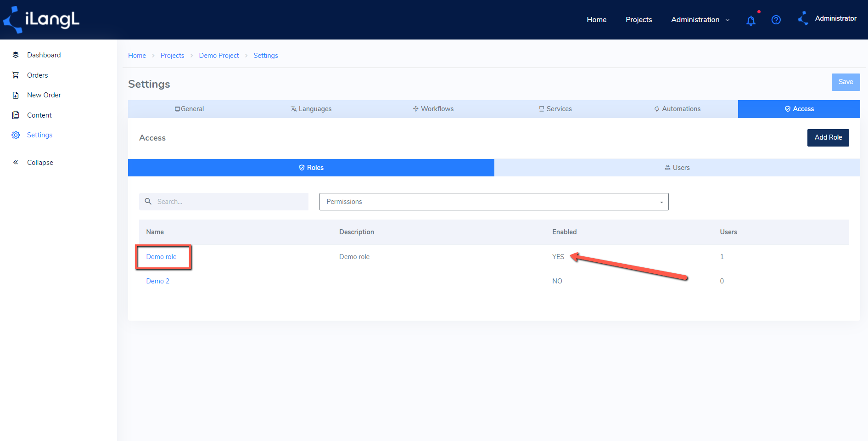The width and height of the screenshot is (868, 441).
Task: Switch to the Services tab
Action: pos(555,109)
